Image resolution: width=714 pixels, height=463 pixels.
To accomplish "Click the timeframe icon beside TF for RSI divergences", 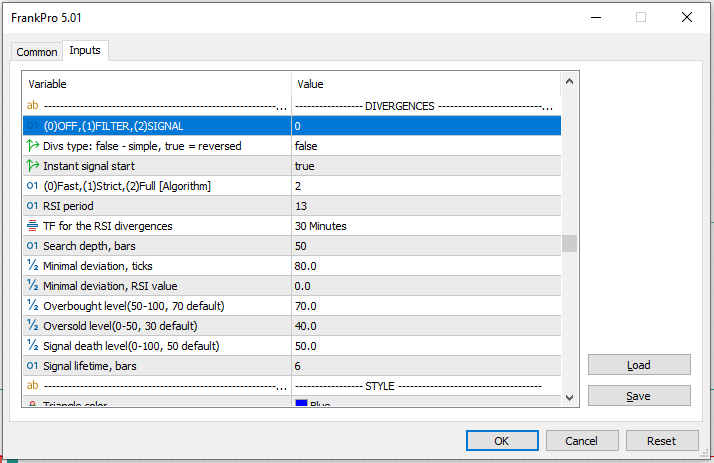I will (33, 226).
